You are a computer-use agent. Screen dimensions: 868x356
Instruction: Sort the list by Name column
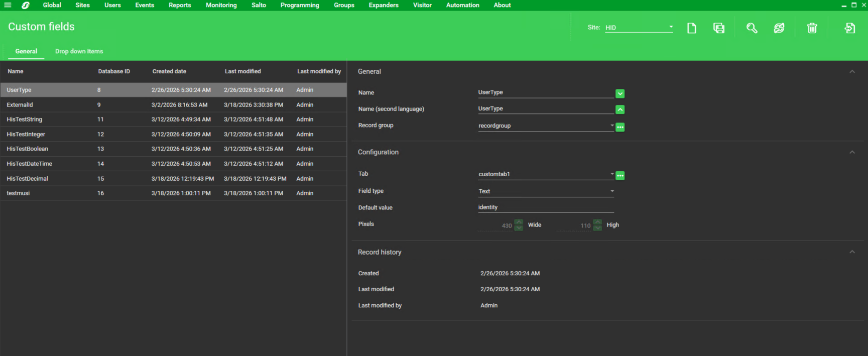[16, 71]
